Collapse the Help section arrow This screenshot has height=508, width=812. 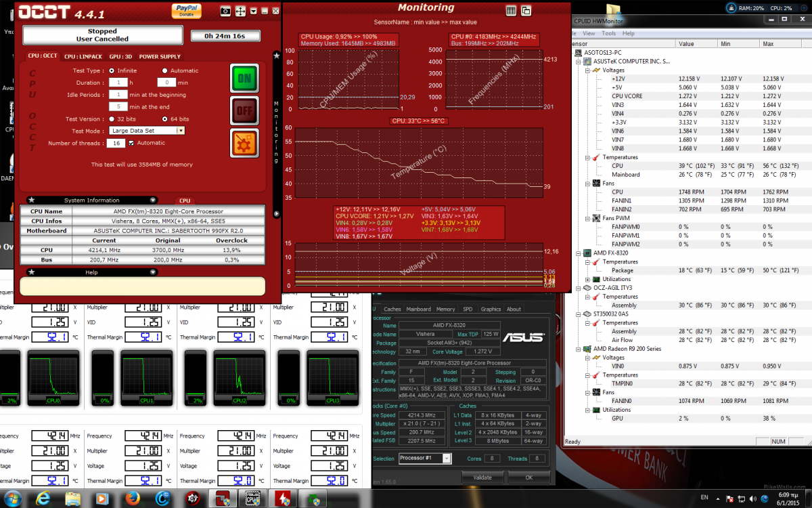[153, 272]
